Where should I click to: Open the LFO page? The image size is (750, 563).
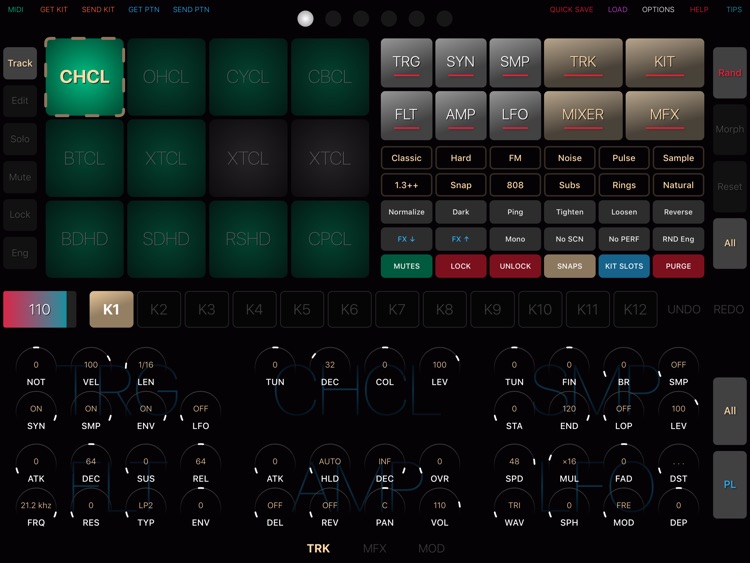click(x=515, y=115)
